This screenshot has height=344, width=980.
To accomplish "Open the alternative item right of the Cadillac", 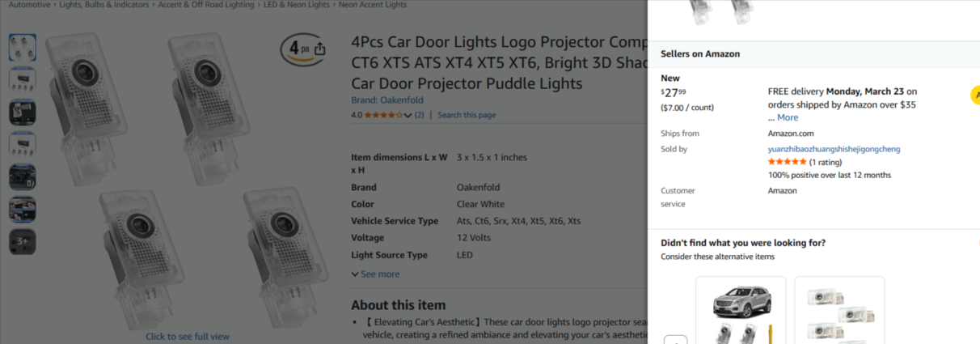I will tap(839, 312).
